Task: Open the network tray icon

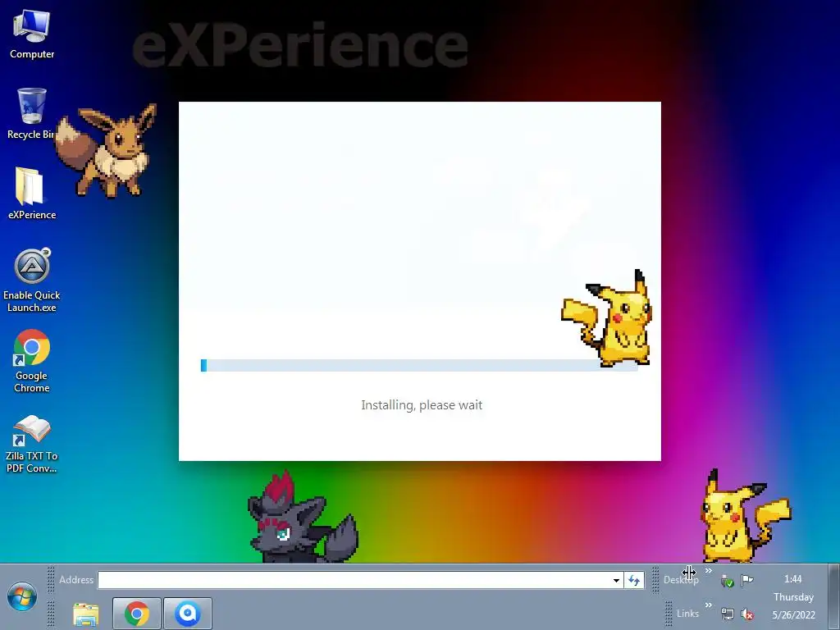Action: point(727,614)
